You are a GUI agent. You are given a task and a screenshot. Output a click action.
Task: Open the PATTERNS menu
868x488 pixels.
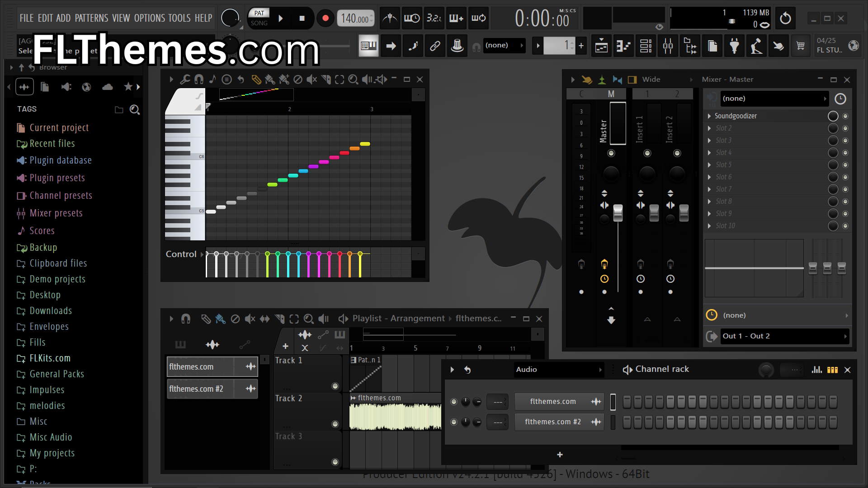91,18
